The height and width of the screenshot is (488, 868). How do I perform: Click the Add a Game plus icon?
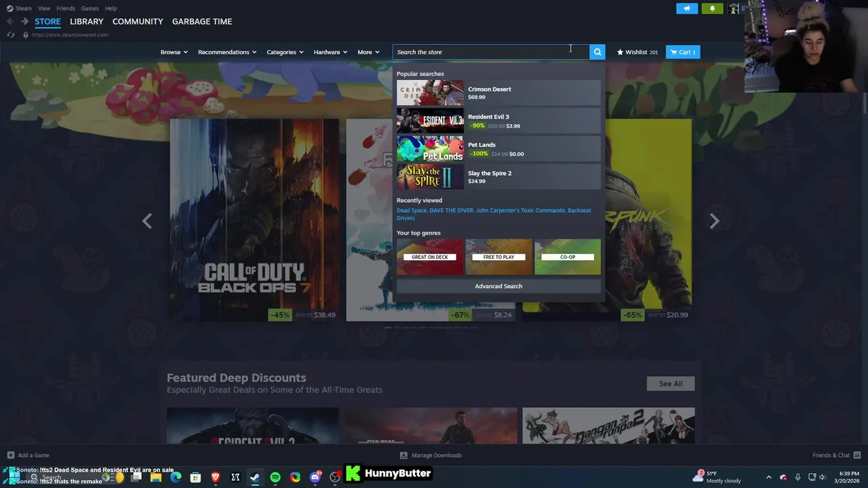[x=10, y=455]
